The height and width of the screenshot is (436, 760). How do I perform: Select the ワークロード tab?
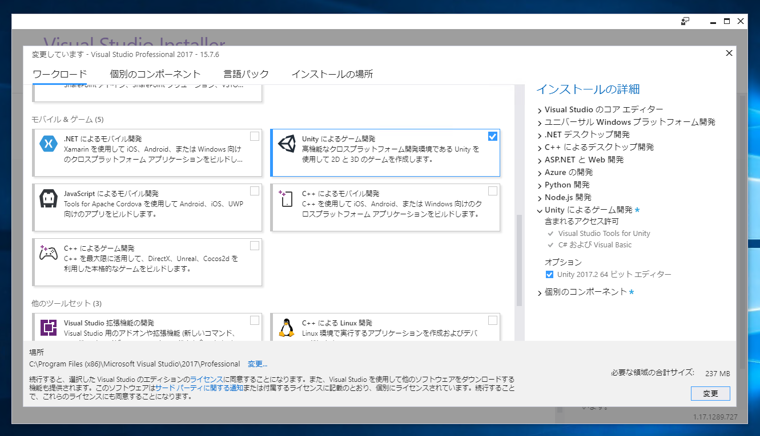(x=60, y=74)
